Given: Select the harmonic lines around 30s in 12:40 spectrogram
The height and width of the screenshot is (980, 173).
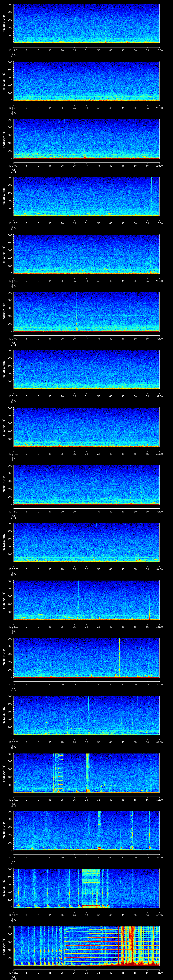Looking at the screenshot, I should coord(91,945).
